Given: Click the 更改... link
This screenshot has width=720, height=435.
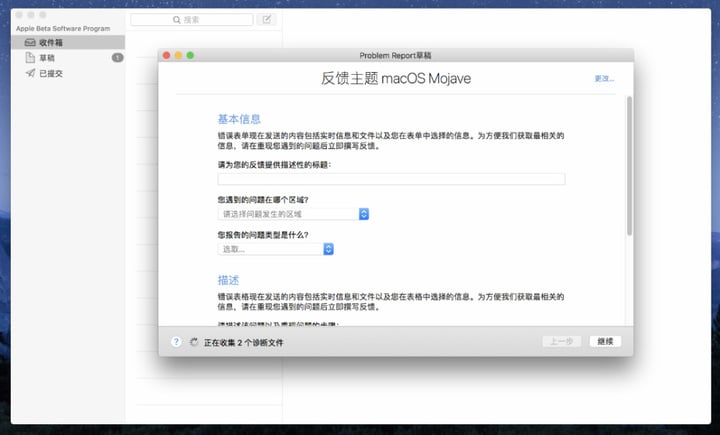Looking at the screenshot, I should (x=604, y=79).
